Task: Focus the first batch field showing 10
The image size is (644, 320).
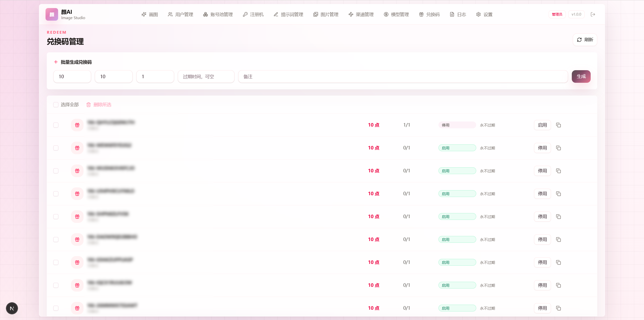Action: [72, 76]
